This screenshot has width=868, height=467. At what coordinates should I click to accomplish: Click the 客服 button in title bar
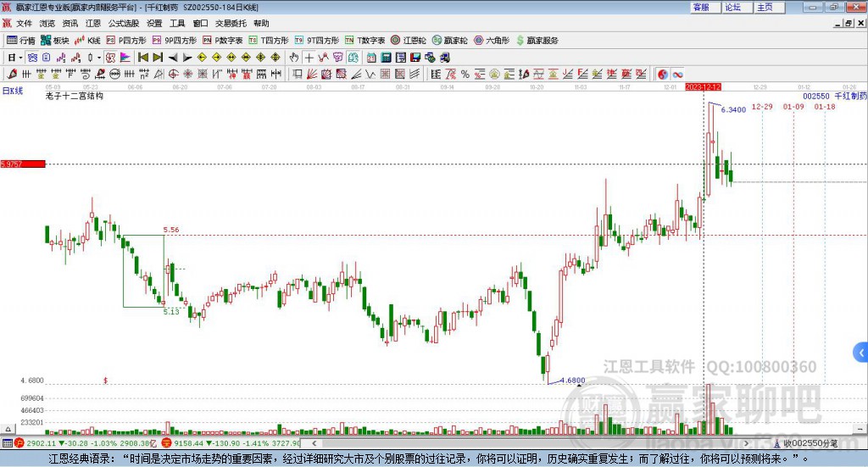(706, 7)
